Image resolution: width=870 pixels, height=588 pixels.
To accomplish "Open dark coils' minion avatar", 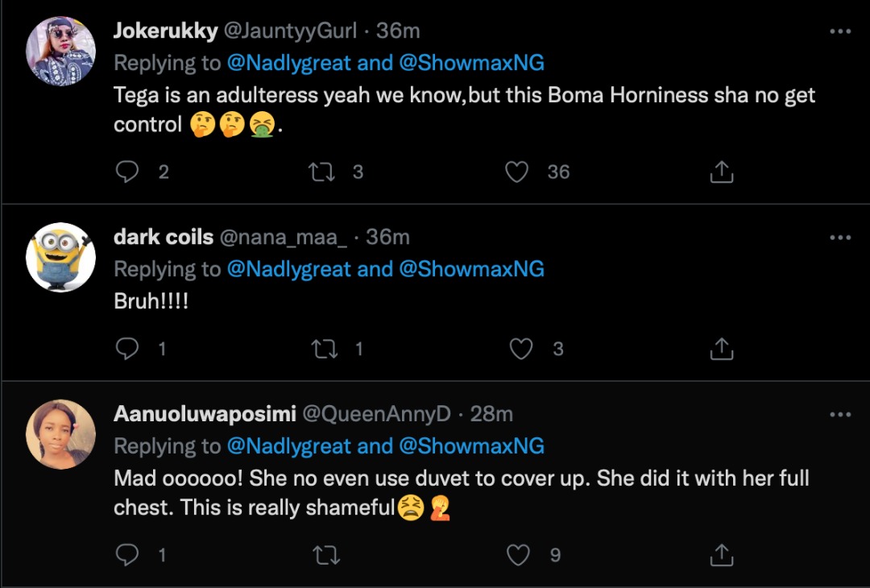I will click(x=61, y=258).
